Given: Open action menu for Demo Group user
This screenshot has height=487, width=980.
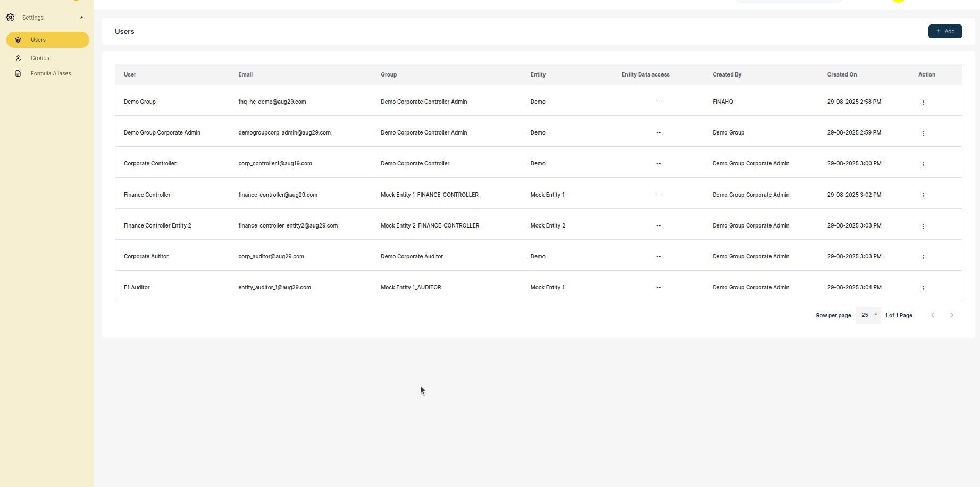Looking at the screenshot, I should coord(923,102).
